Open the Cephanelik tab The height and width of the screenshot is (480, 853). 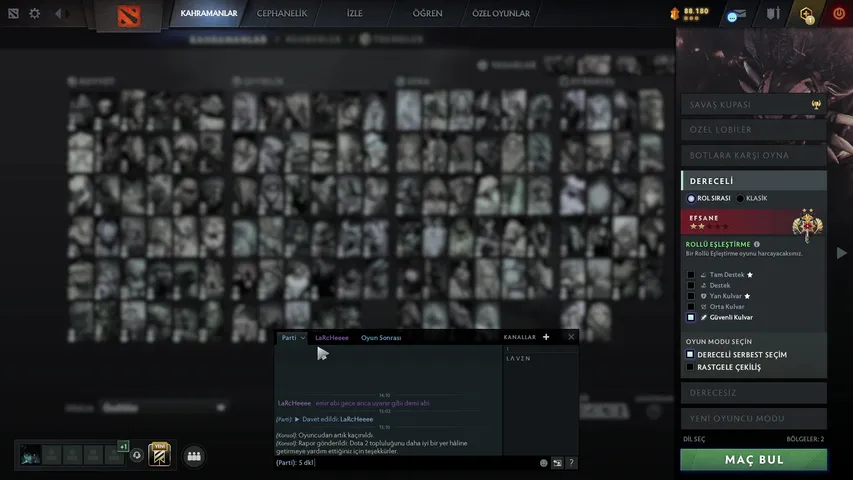pyautogui.click(x=282, y=13)
